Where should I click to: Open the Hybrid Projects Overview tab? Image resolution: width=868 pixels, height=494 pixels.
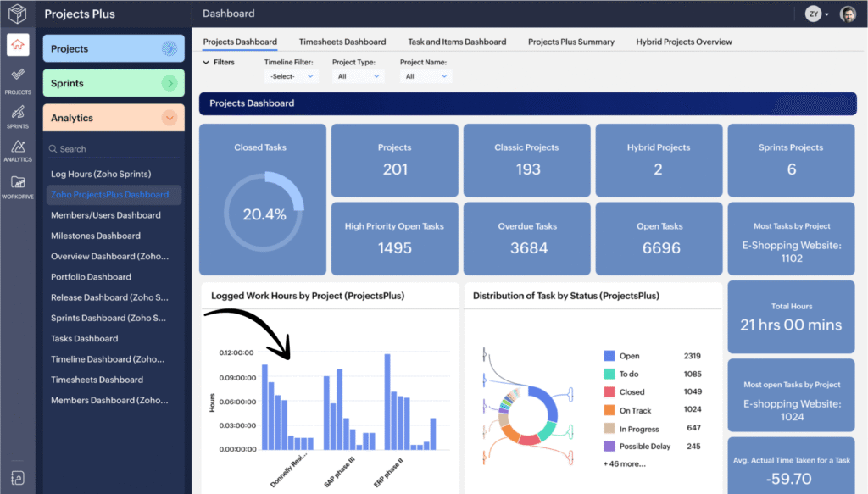684,41
